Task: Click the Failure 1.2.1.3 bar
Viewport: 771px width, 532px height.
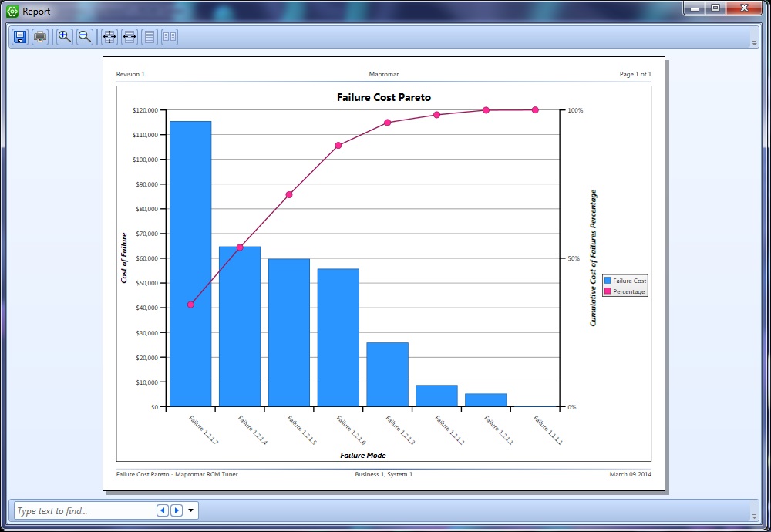Action: tap(387, 374)
